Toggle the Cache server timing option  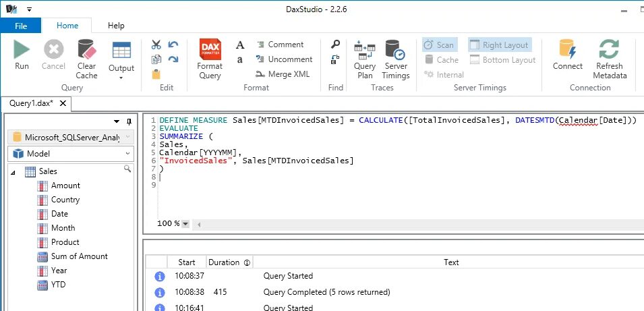(x=442, y=60)
